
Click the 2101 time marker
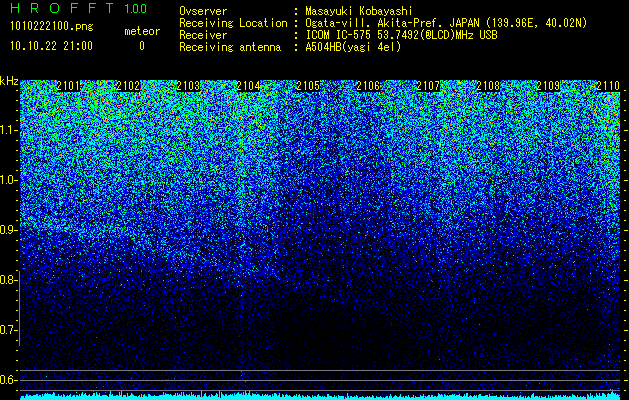tap(68, 86)
